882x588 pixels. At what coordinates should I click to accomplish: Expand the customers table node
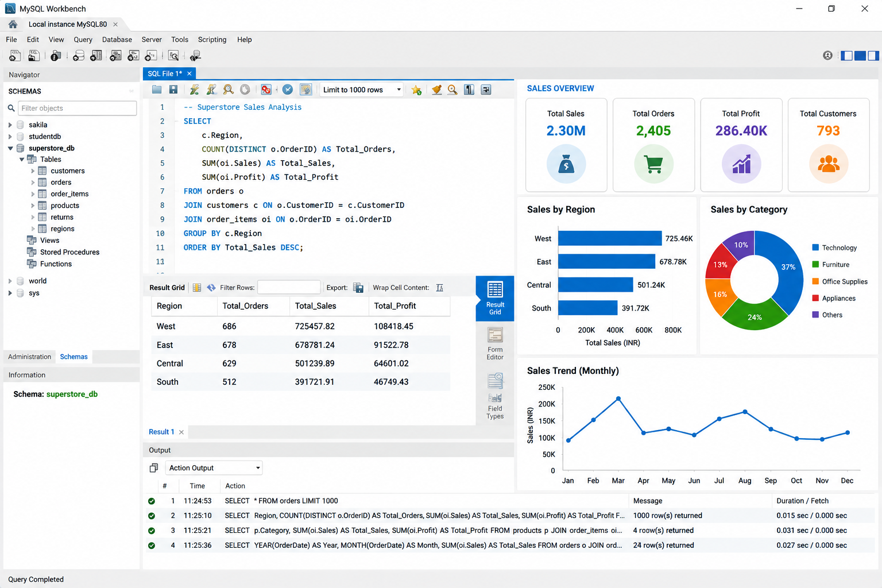pos(33,171)
